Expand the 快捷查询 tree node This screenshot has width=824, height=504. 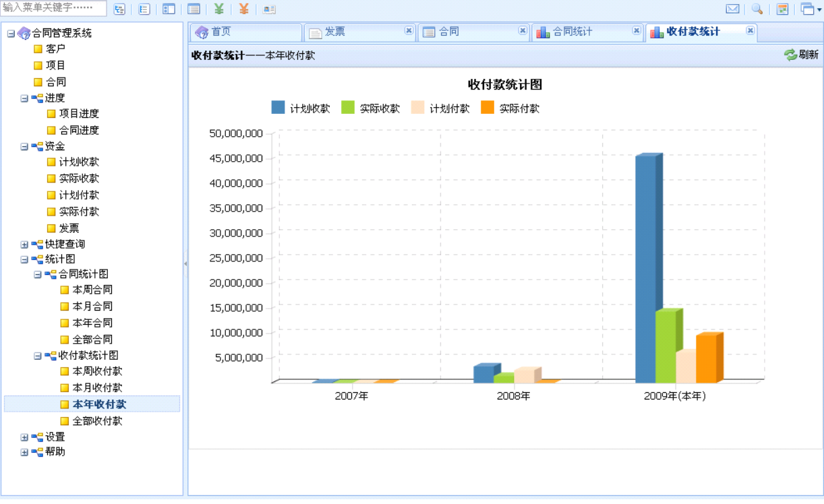click(x=24, y=245)
